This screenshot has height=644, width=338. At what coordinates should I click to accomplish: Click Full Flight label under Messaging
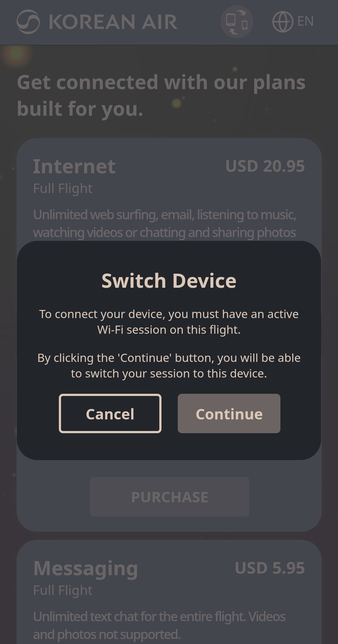click(63, 591)
